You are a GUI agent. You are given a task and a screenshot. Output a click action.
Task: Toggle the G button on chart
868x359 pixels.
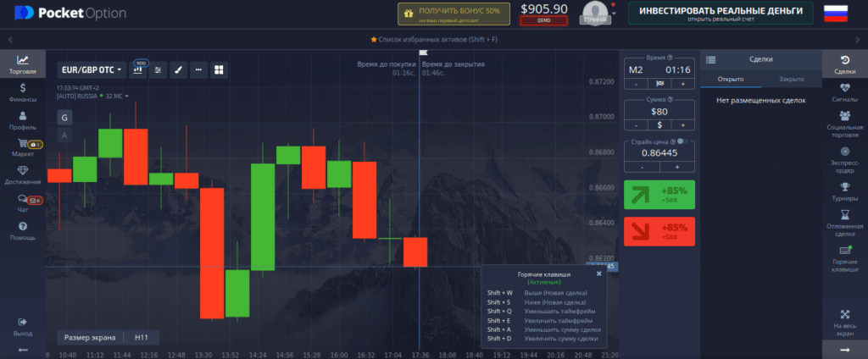(x=65, y=116)
